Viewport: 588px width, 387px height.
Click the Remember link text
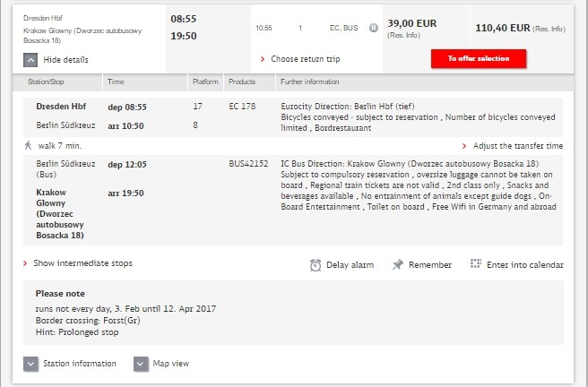pyautogui.click(x=430, y=265)
